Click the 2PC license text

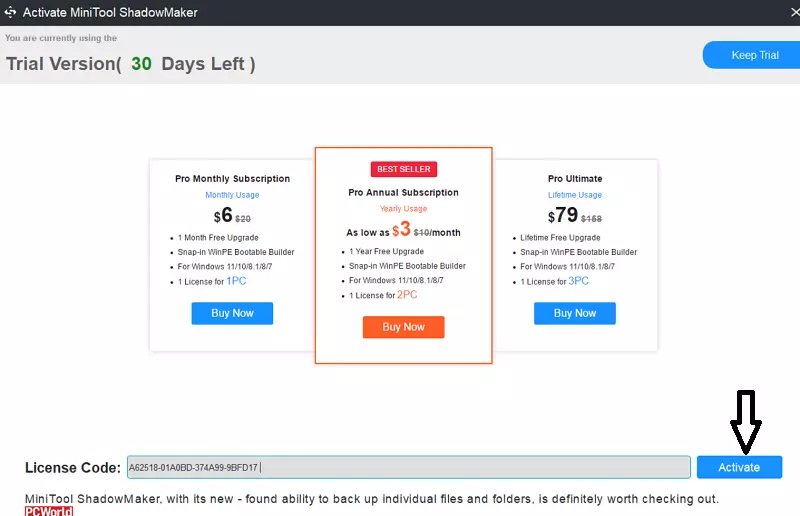click(x=407, y=295)
